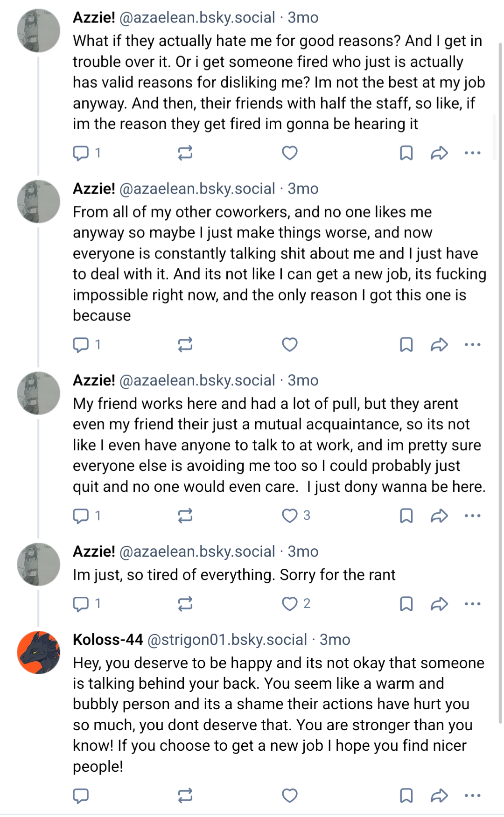Open the @strigon01.bsky.social profile handle
The height and width of the screenshot is (817, 504).
(x=227, y=640)
